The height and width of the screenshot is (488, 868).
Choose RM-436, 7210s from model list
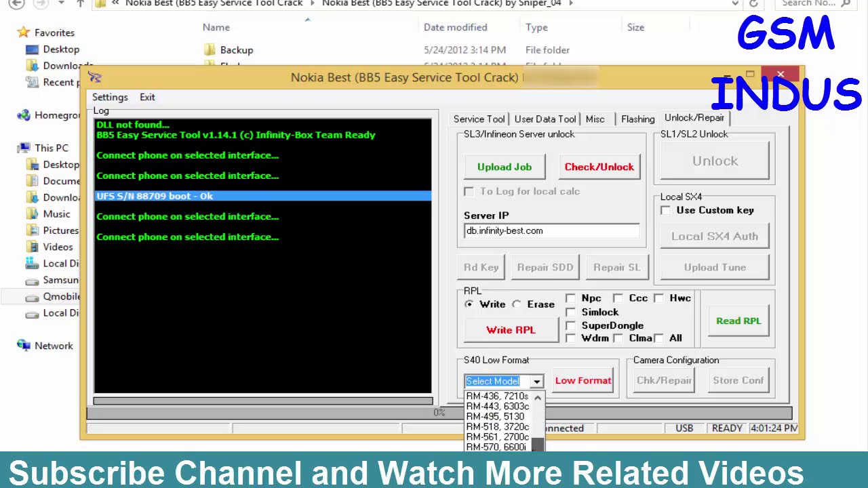click(498, 396)
